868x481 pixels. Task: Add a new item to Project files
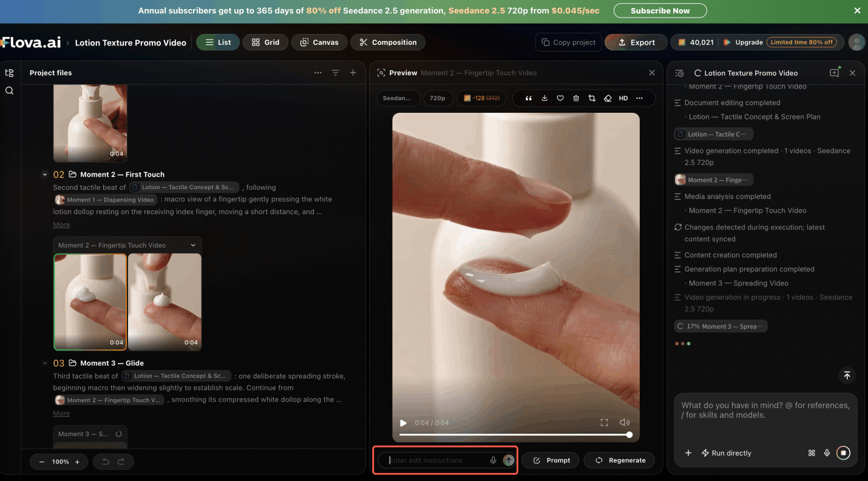(x=353, y=73)
